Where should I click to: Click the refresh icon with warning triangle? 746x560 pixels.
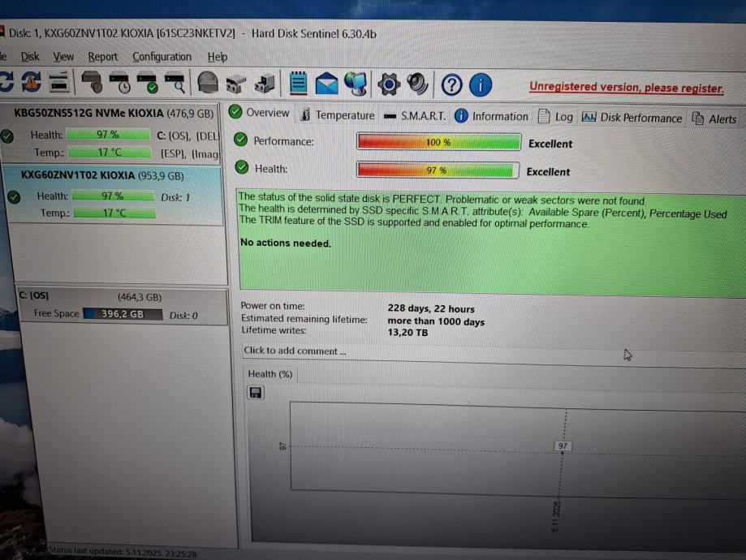pos(32,82)
